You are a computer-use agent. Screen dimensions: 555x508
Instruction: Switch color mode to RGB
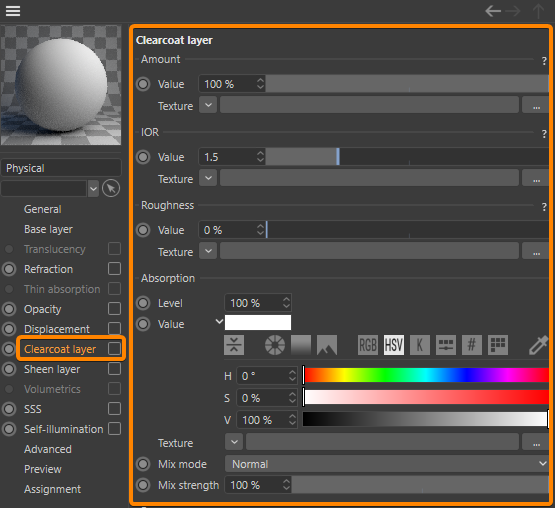pos(368,345)
